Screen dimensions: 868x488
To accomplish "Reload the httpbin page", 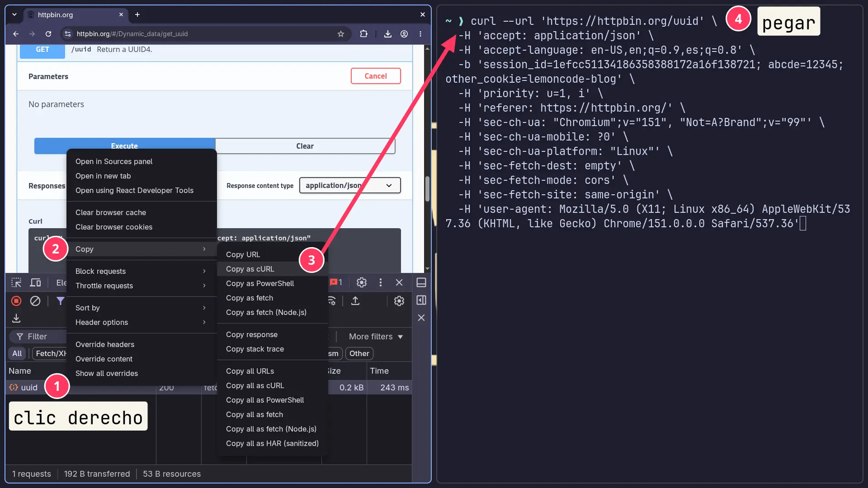I will [48, 34].
